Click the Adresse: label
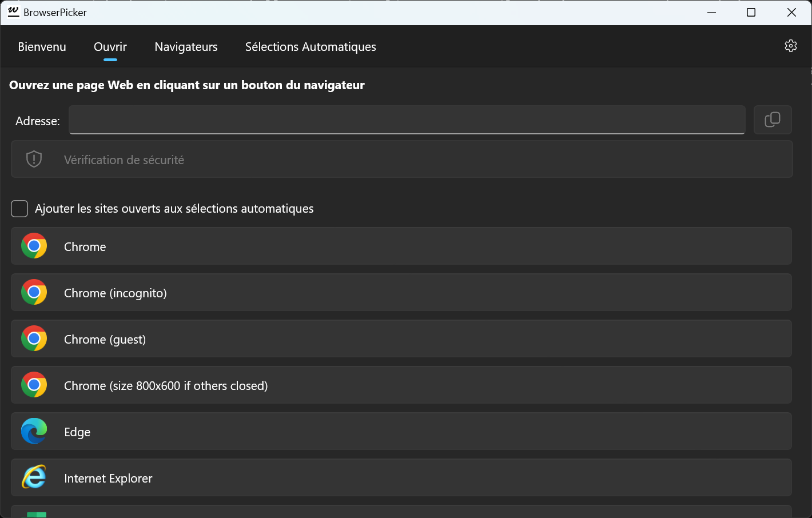This screenshot has width=812, height=518. click(x=38, y=121)
